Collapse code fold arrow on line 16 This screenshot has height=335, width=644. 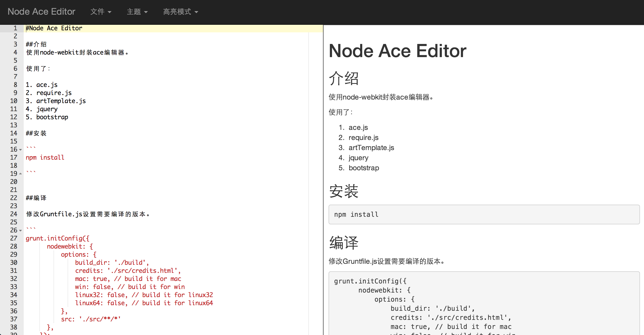click(x=20, y=150)
